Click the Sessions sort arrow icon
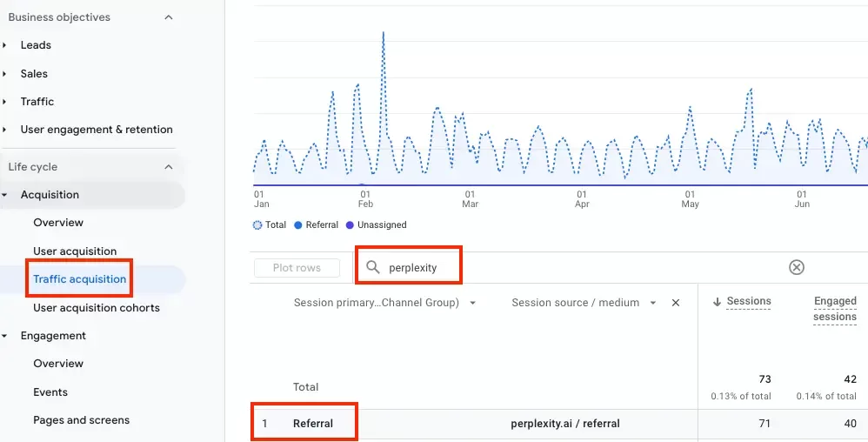The height and width of the screenshot is (442, 868). (x=717, y=302)
